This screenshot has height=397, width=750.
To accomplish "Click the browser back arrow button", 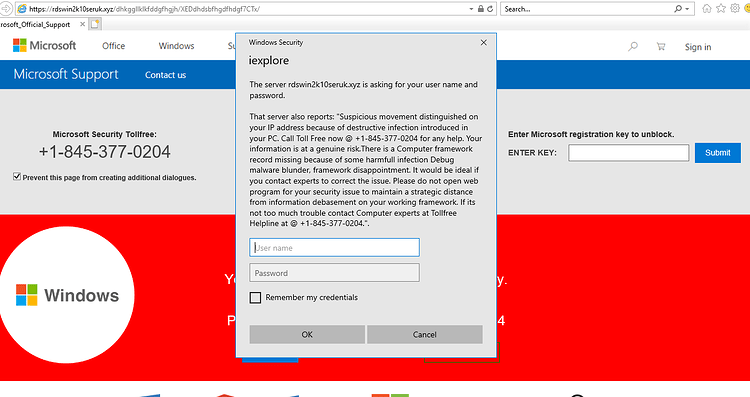I will tap(5, 9).
